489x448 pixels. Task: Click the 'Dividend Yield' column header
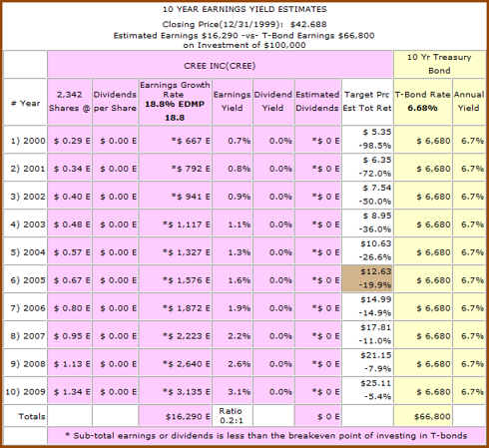[x=273, y=102]
